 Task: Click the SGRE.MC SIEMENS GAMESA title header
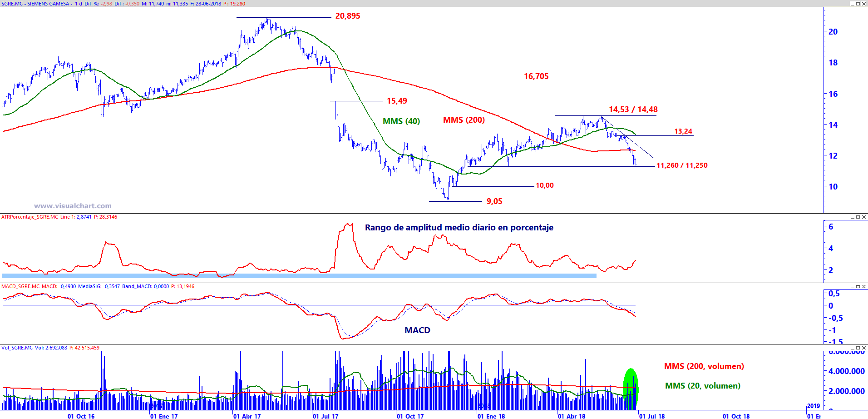point(36,4)
